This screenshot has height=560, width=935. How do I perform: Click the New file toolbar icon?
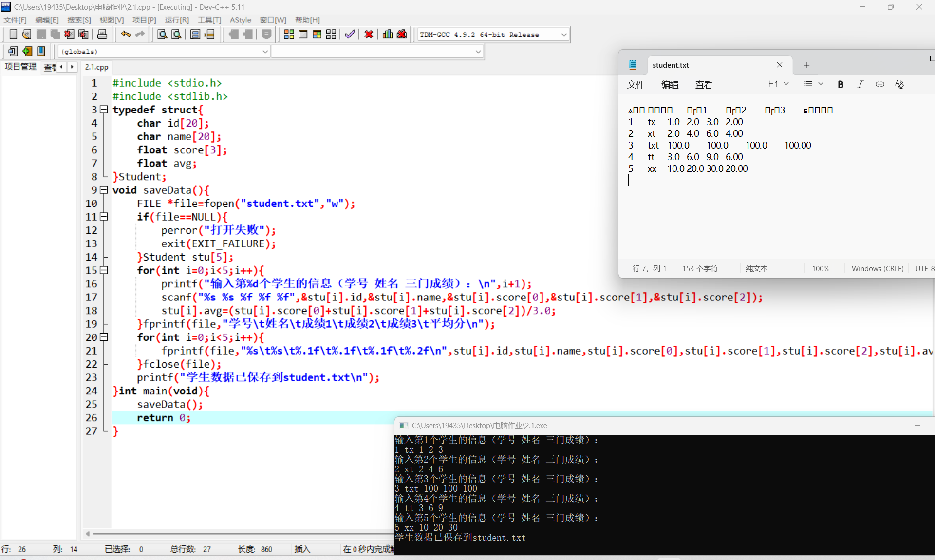[13, 34]
